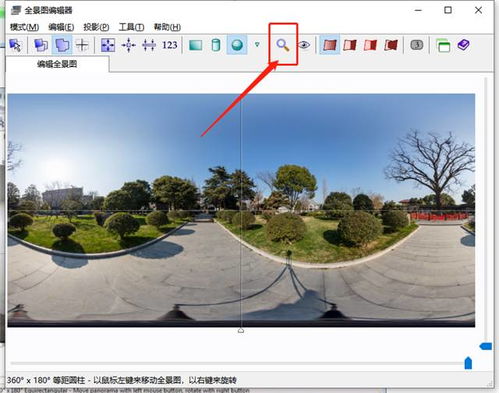Open the 工具(T) menu
This screenshot has height=393, width=499.
[x=131, y=27]
